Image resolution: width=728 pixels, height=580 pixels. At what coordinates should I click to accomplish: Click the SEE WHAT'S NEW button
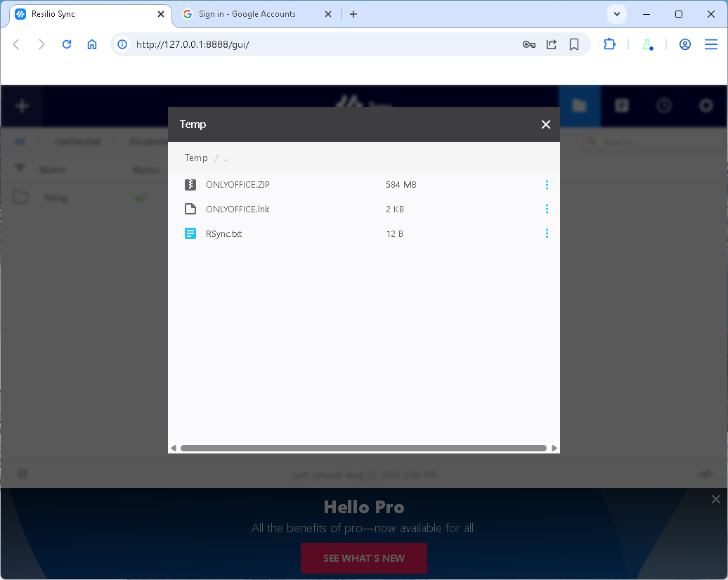pos(364,558)
